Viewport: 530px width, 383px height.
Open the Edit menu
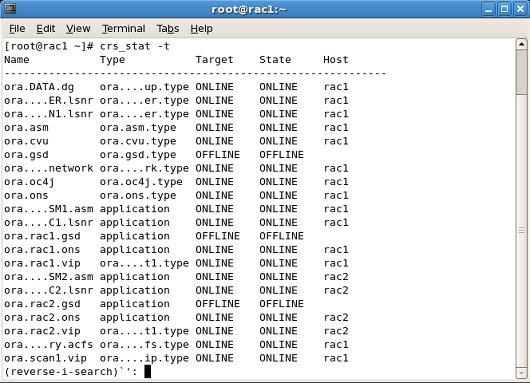click(x=46, y=29)
